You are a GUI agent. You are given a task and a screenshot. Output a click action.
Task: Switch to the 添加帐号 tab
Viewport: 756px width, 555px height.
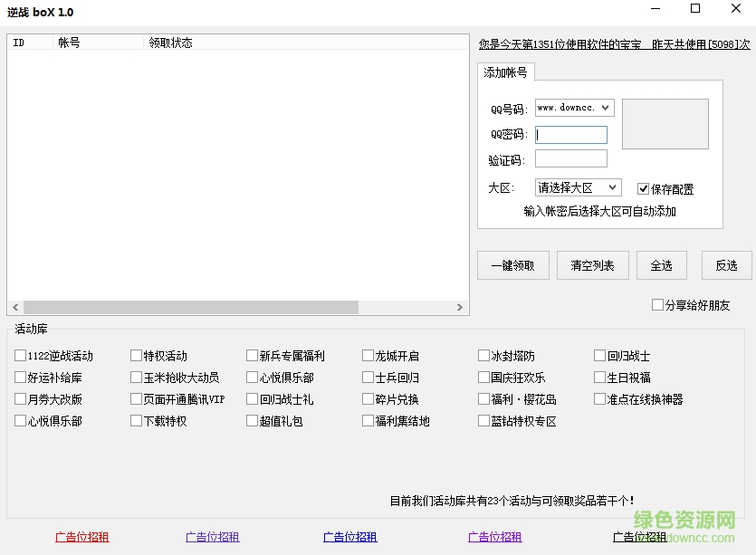tap(504, 72)
